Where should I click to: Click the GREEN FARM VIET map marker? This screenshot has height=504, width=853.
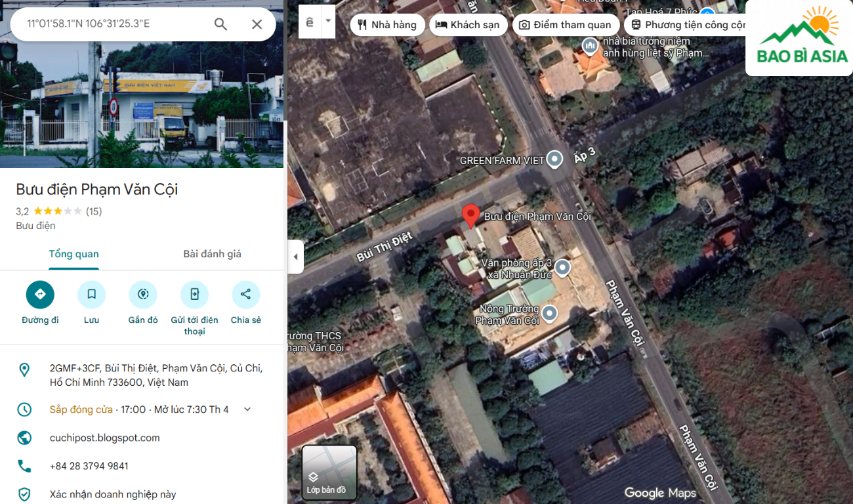click(x=555, y=159)
